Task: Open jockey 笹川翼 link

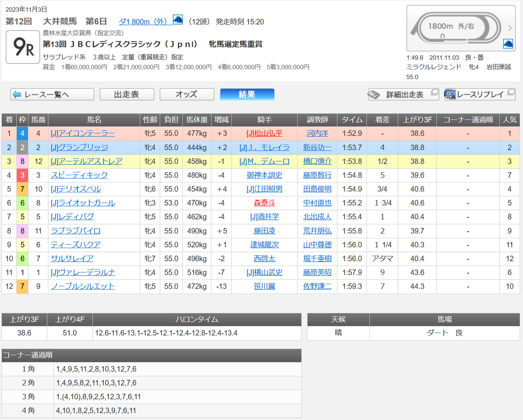Action: 264,286
